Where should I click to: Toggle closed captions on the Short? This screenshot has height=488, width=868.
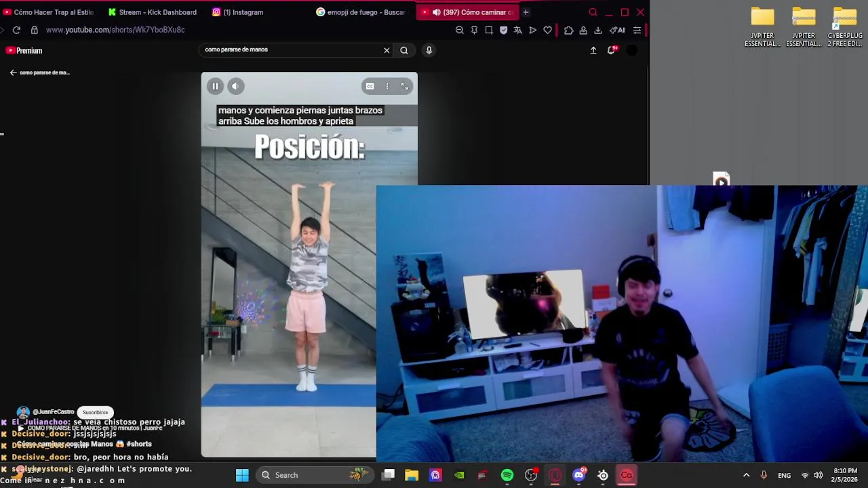[370, 86]
